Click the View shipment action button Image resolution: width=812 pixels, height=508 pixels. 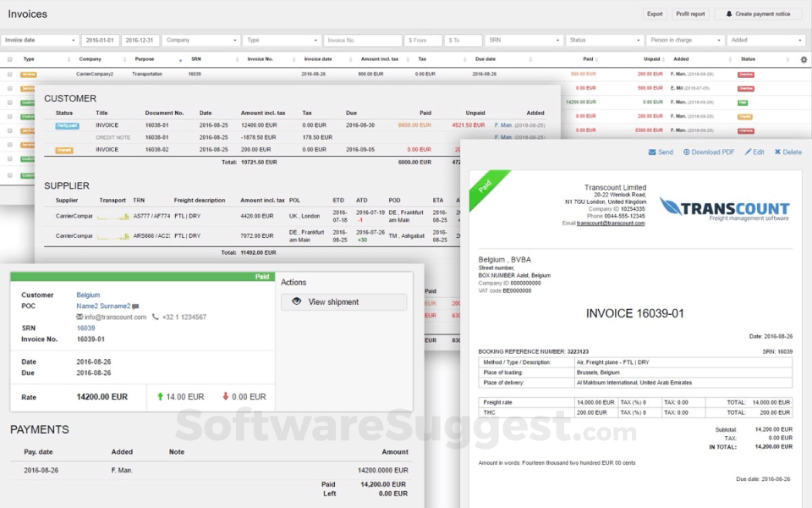click(x=344, y=302)
